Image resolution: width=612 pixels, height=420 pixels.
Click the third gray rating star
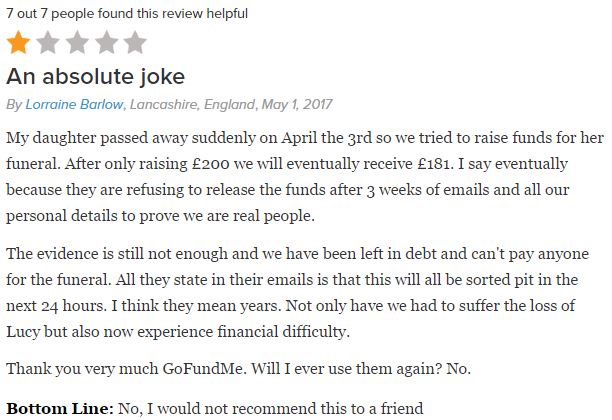coord(77,43)
